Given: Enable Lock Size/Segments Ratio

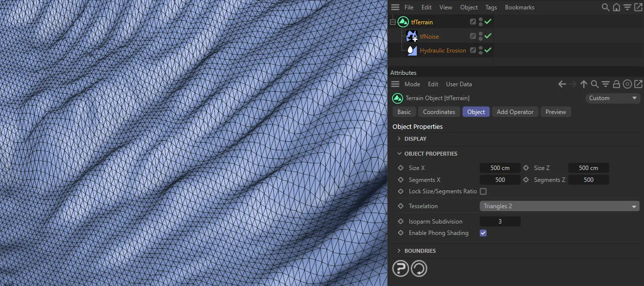Looking at the screenshot, I should (483, 191).
